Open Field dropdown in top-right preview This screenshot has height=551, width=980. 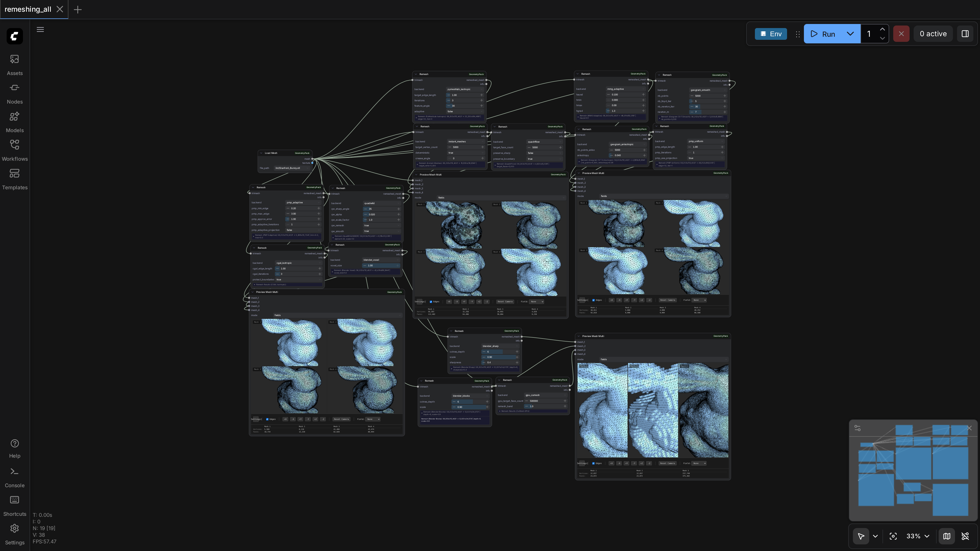pos(699,300)
